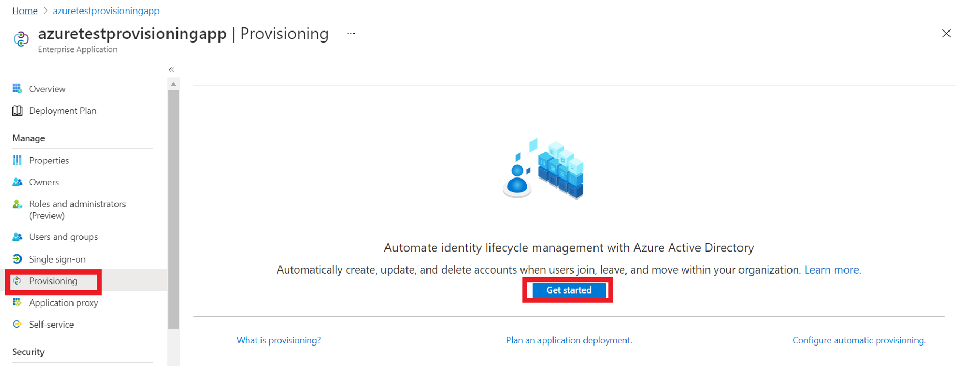Click the Users and groups icon

tap(17, 237)
